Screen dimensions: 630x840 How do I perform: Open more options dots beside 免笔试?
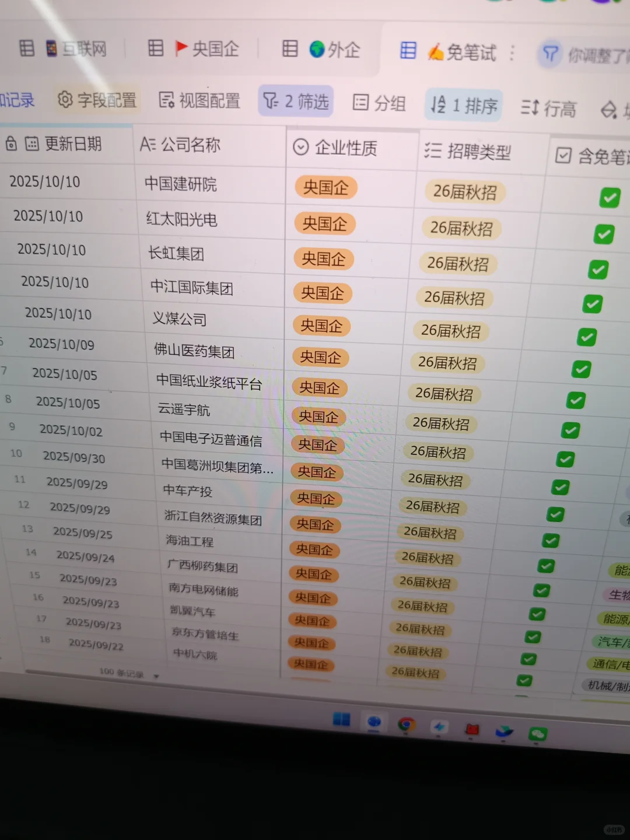(512, 53)
